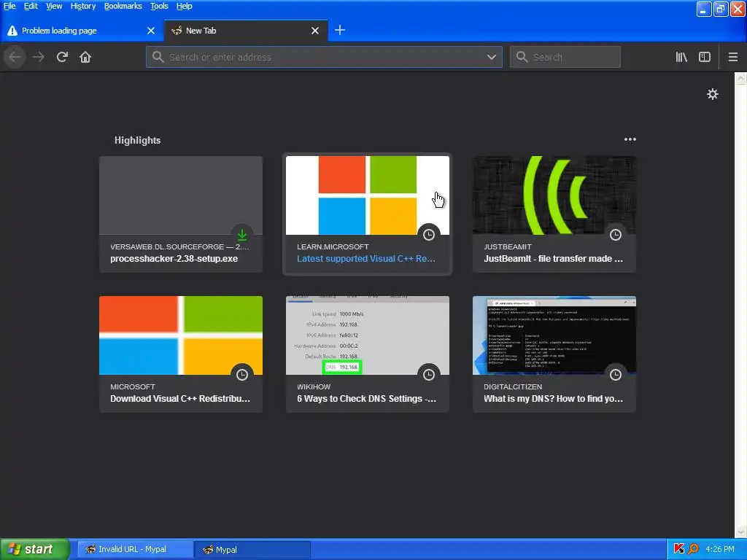
Task: Open the Latest supported Visual C++ link
Action: click(366, 259)
